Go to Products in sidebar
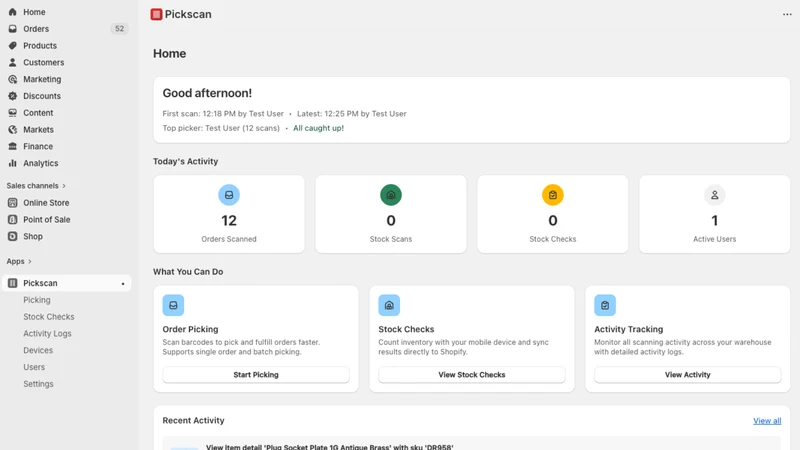The height and width of the screenshot is (450, 800). [67, 45]
